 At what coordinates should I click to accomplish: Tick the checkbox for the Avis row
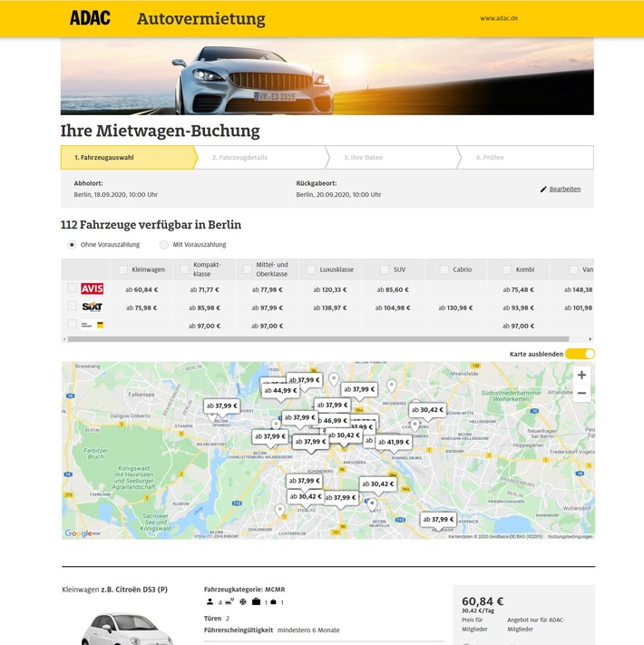(x=73, y=288)
